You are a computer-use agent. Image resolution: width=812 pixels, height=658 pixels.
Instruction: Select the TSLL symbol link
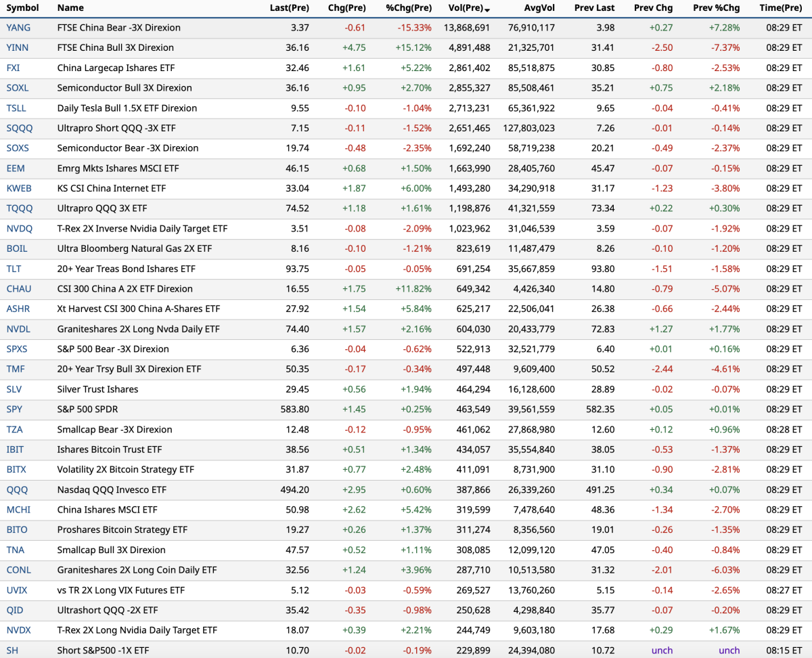(16, 108)
